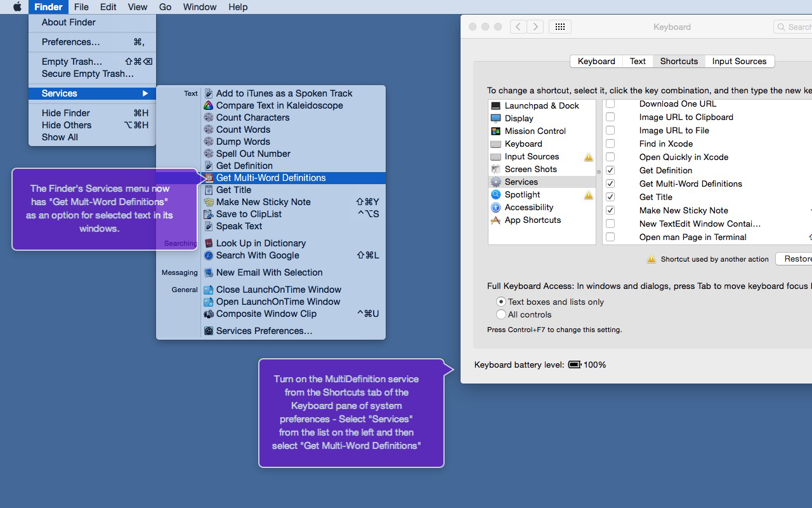Viewport: 812px width, 508px height.
Task: Click the Accessibility icon in category list
Action: [x=495, y=207]
